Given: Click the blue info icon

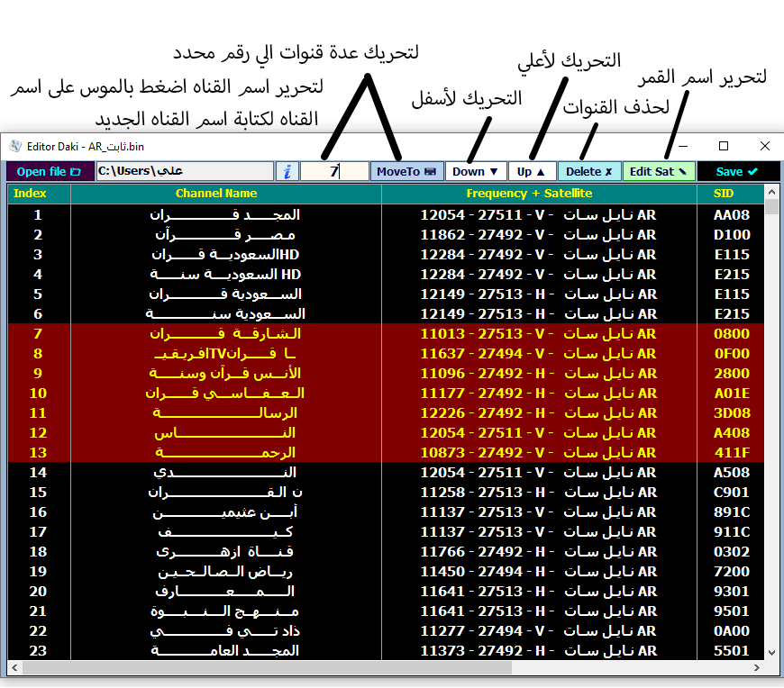Looking at the screenshot, I should click(x=287, y=171).
